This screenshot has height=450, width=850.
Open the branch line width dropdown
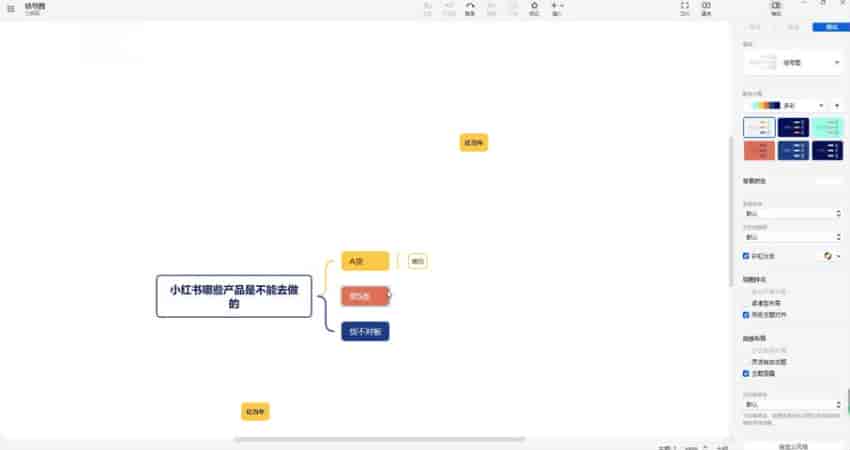[793, 237]
